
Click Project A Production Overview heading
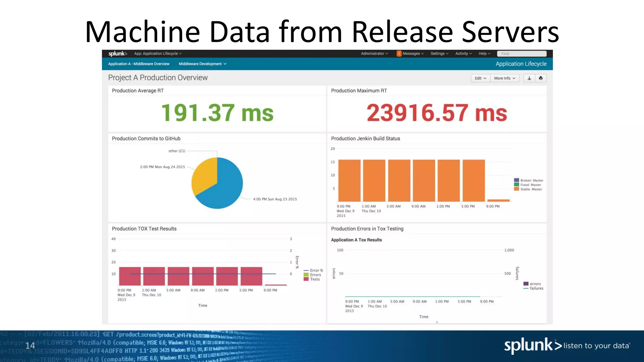158,78
